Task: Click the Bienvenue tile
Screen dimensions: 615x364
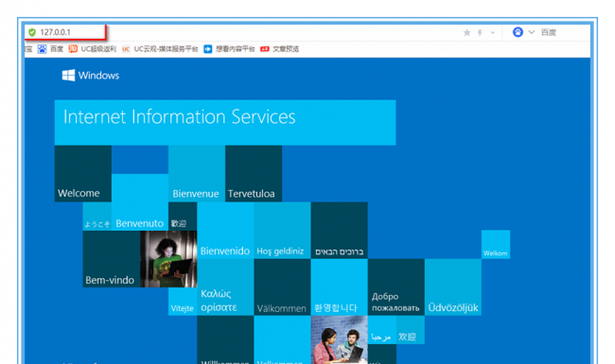Action: pos(197,174)
